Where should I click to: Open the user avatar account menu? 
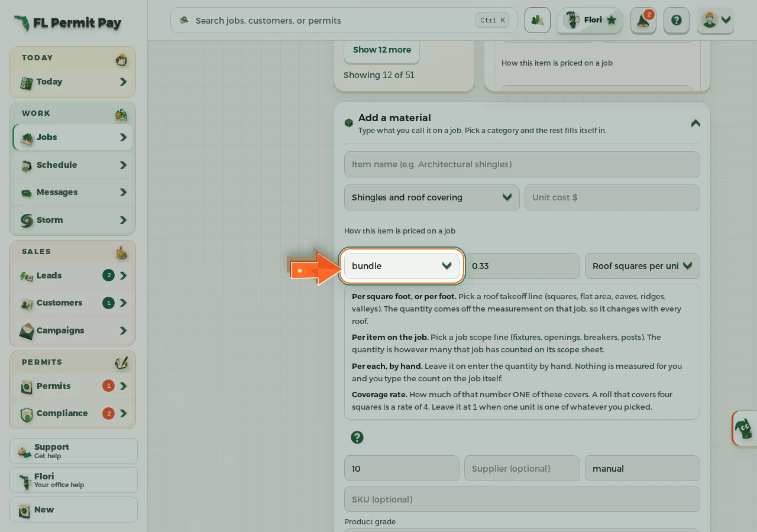click(716, 20)
